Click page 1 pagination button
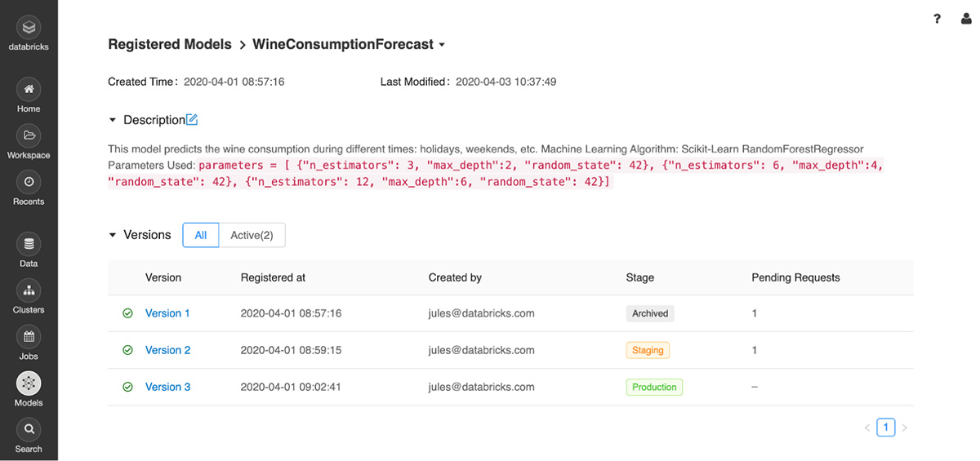This screenshot has height=461, width=980. click(886, 427)
